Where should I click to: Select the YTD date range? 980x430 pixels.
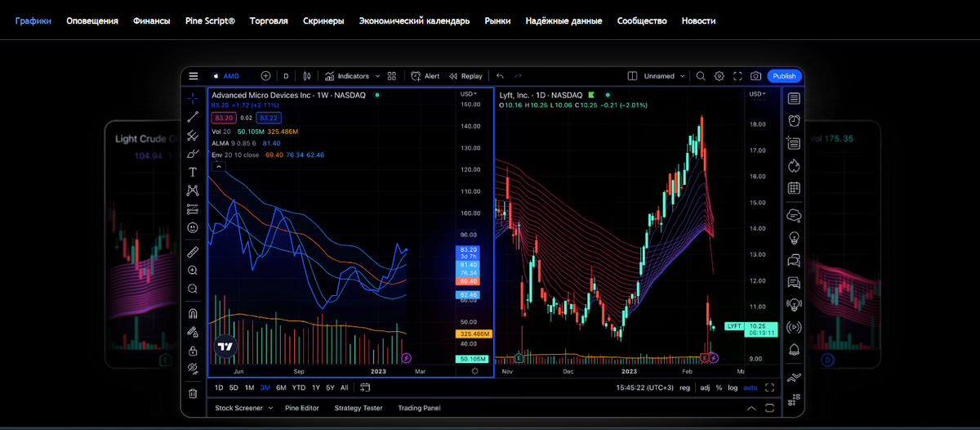pyautogui.click(x=299, y=387)
